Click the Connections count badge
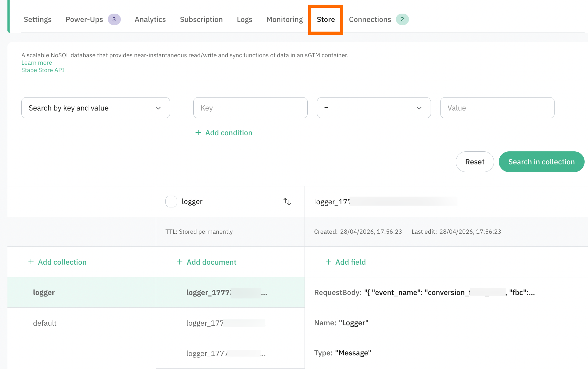The image size is (588, 369). click(x=402, y=20)
